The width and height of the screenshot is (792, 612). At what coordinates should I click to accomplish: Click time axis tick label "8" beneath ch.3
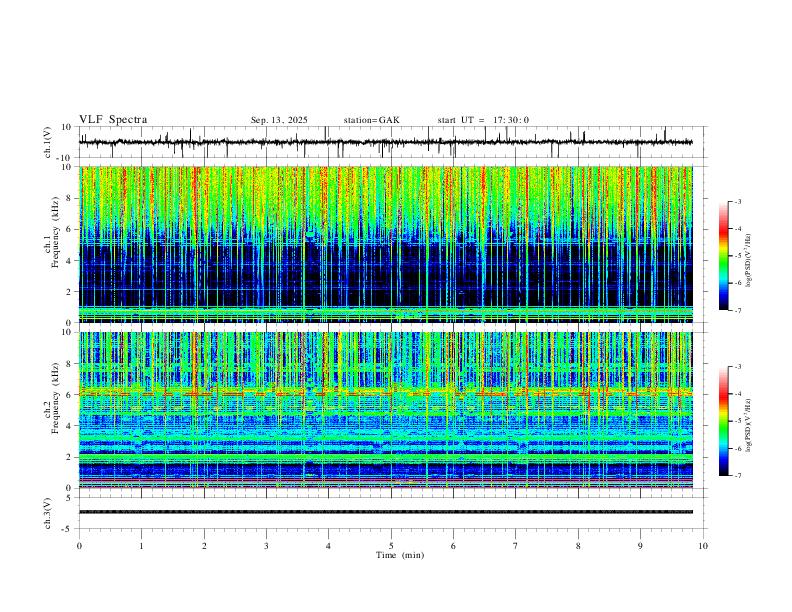578,546
